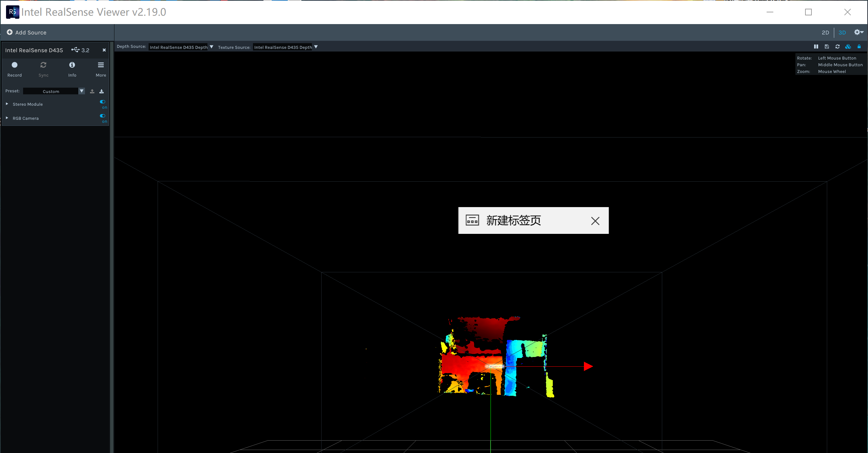Close the 新建标签页 popup
The image size is (868, 453).
pos(595,221)
